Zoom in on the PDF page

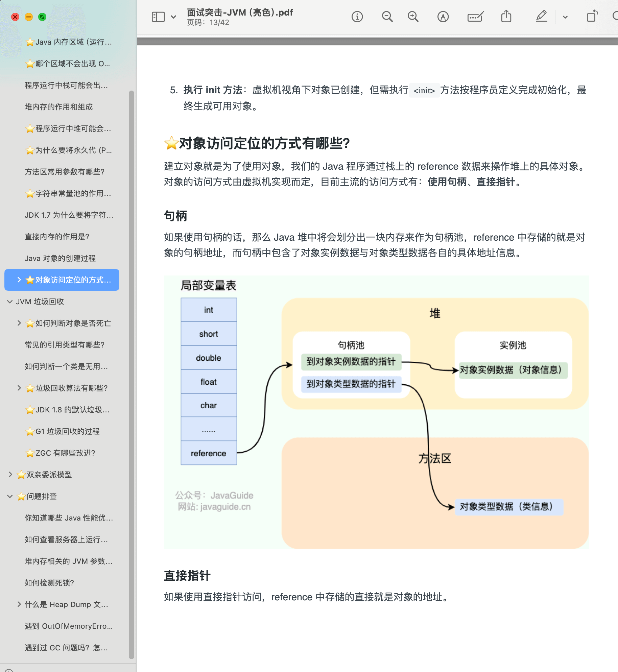click(413, 17)
